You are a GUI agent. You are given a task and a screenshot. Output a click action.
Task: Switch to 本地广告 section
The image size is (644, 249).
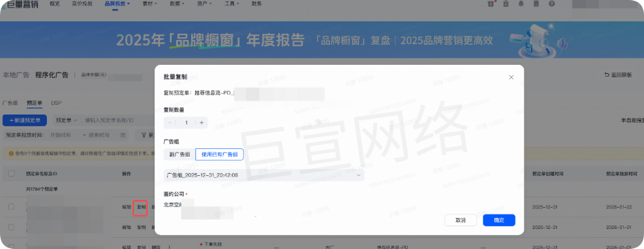coord(16,75)
